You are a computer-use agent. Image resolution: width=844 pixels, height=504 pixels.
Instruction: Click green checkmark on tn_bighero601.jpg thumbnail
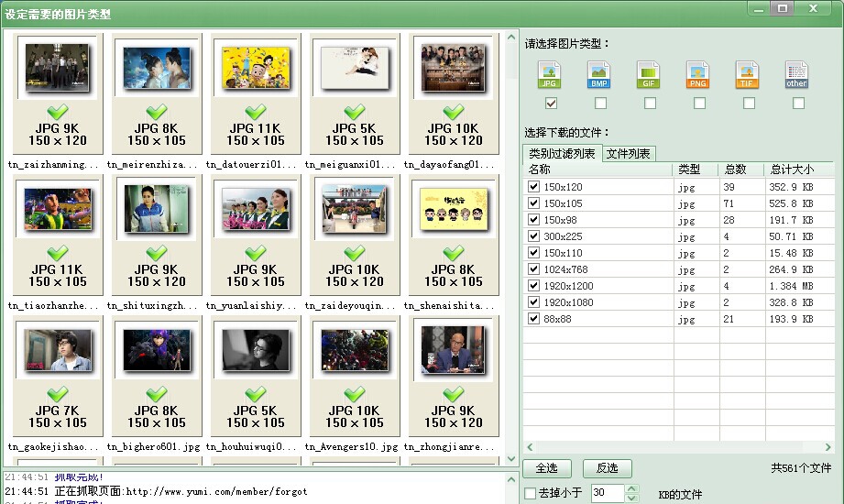(157, 394)
